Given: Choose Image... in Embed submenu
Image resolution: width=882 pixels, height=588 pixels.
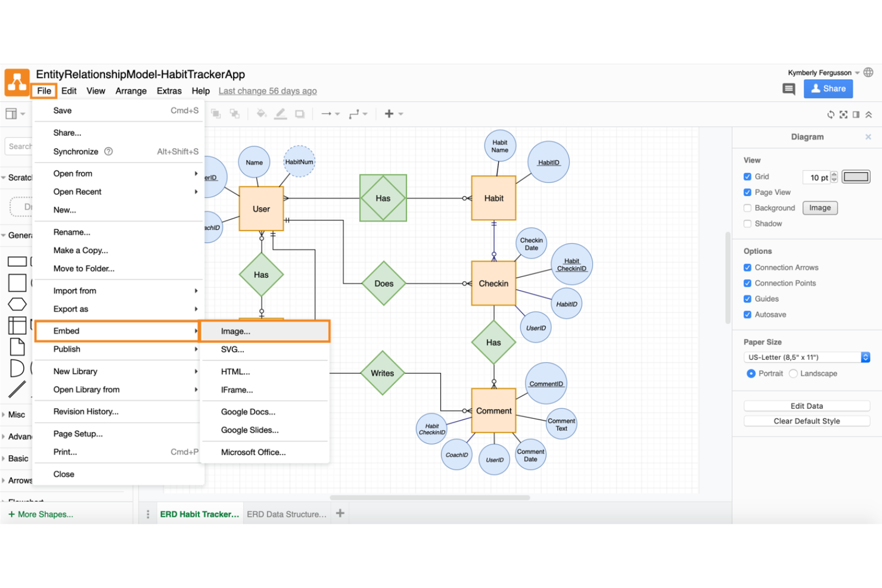Looking at the screenshot, I should (x=265, y=331).
